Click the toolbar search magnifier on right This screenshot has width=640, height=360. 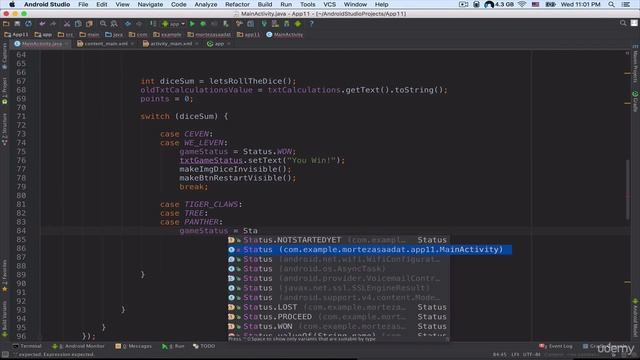click(623, 23)
